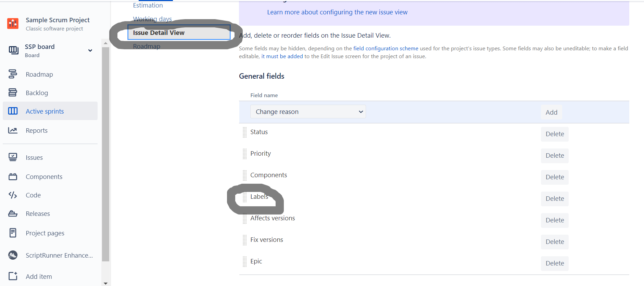
Task: Click the Issues monitor icon
Action: click(x=13, y=157)
